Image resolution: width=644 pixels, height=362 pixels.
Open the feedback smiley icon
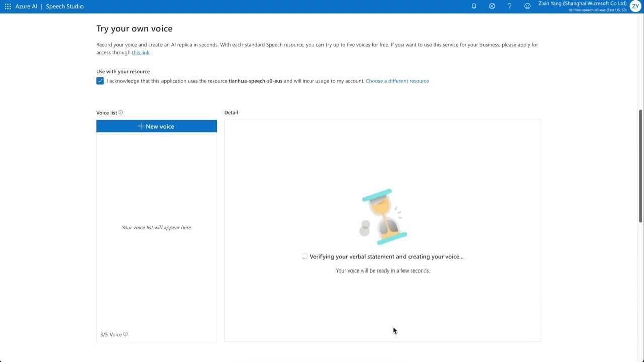tap(527, 6)
